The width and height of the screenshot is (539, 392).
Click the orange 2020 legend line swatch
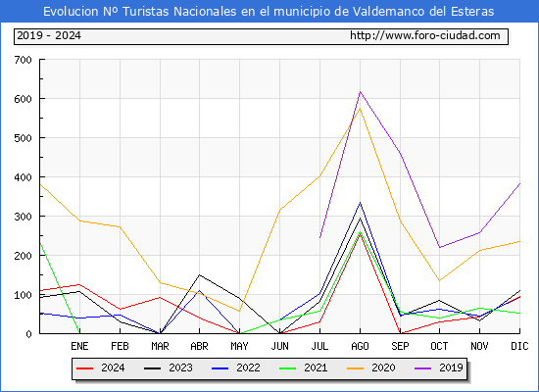[355, 368]
